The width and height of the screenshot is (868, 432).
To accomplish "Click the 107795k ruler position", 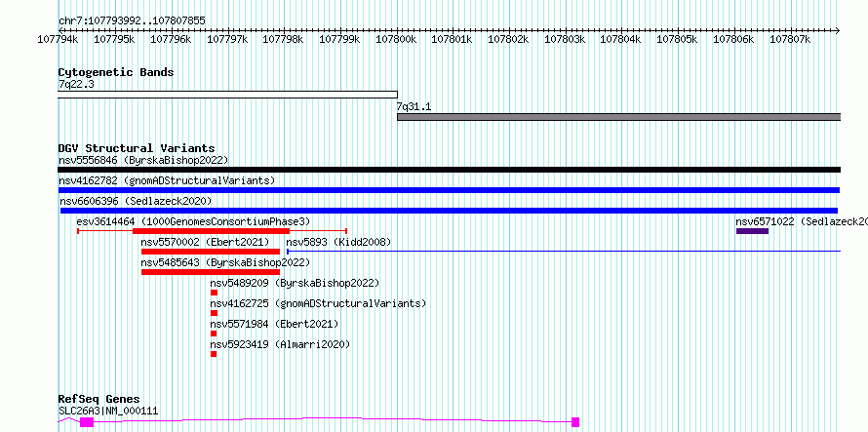I will click(114, 39).
